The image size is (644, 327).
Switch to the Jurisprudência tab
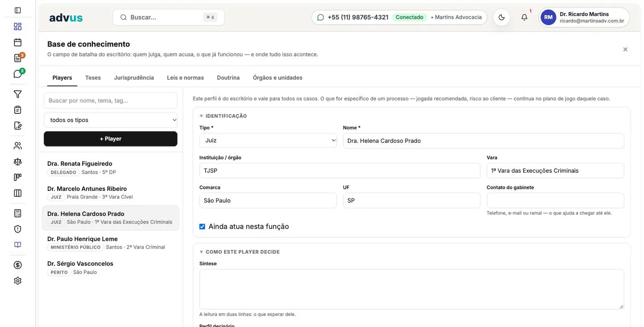point(134,77)
